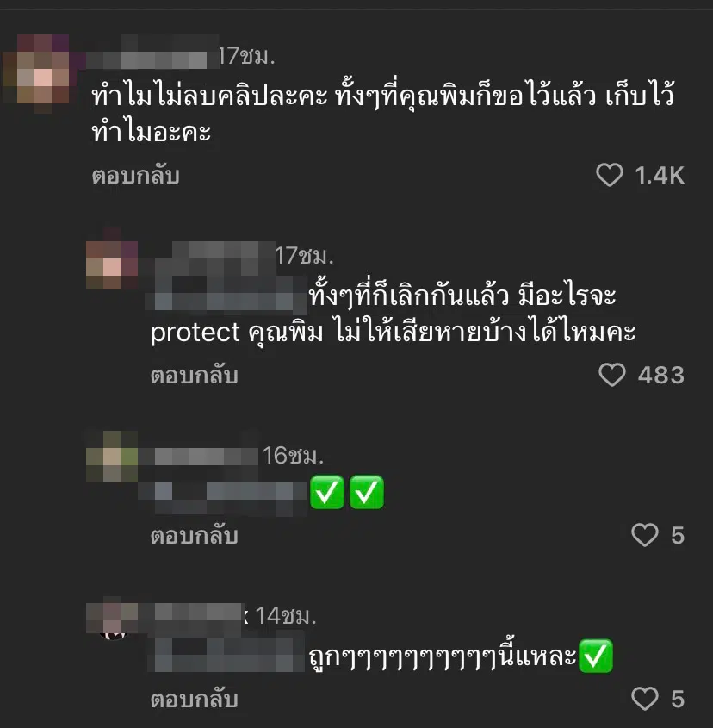Screen dimensions: 713x728
Task: Like the 14ชม. reply at the bottom
Action: tap(645, 699)
